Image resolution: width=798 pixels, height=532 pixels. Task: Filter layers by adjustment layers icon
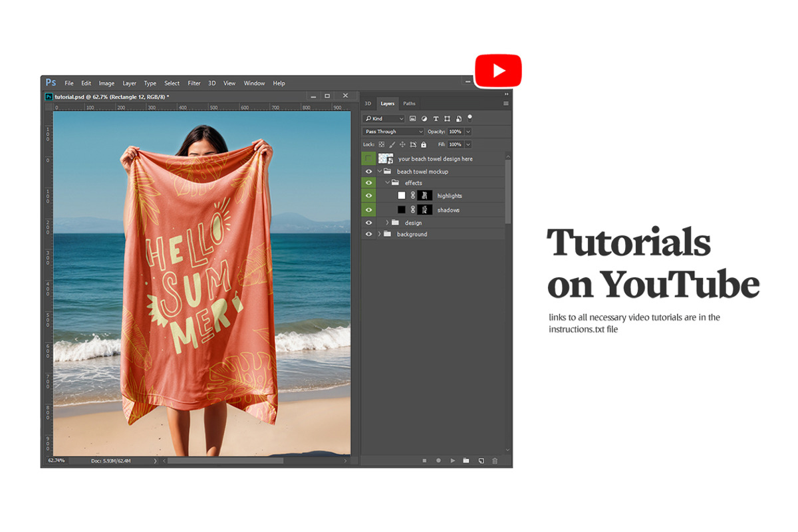point(424,118)
